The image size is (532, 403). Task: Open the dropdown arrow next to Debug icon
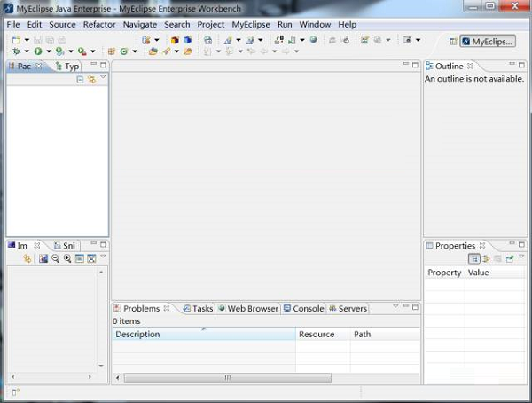(x=27, y=51)
